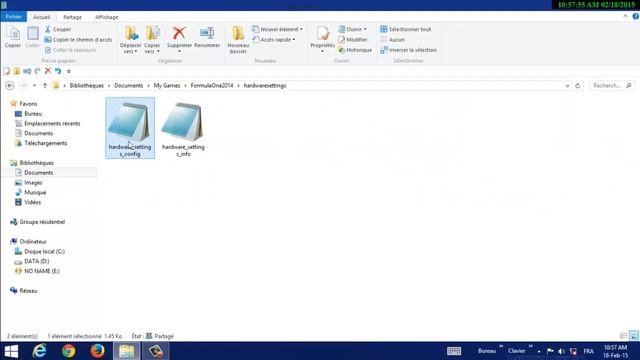Screen dimensions: 640x360
Task: Switch to details view icon
Action: pyautogui.click(x=623, y=336)
